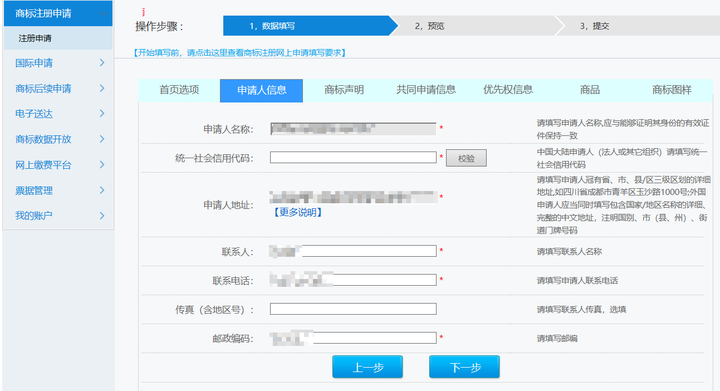
Task: Switch to the 申请人信息 tab
Action: point(261,90)
